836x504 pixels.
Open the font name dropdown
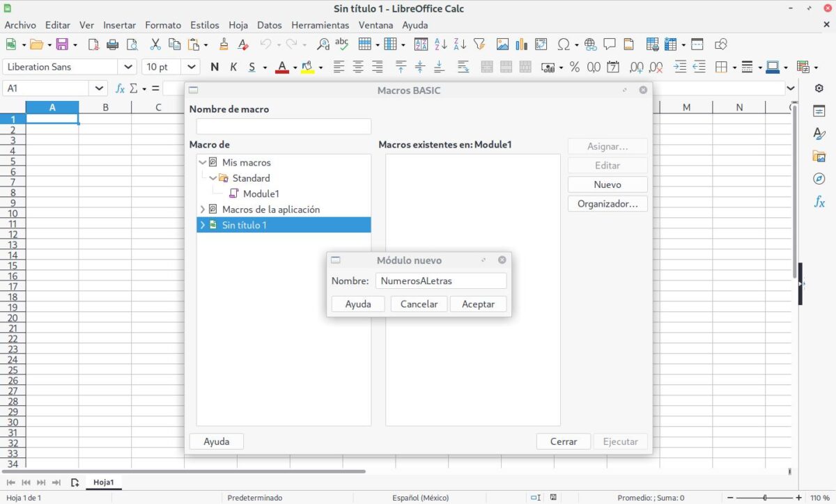(x=128, y=67)
